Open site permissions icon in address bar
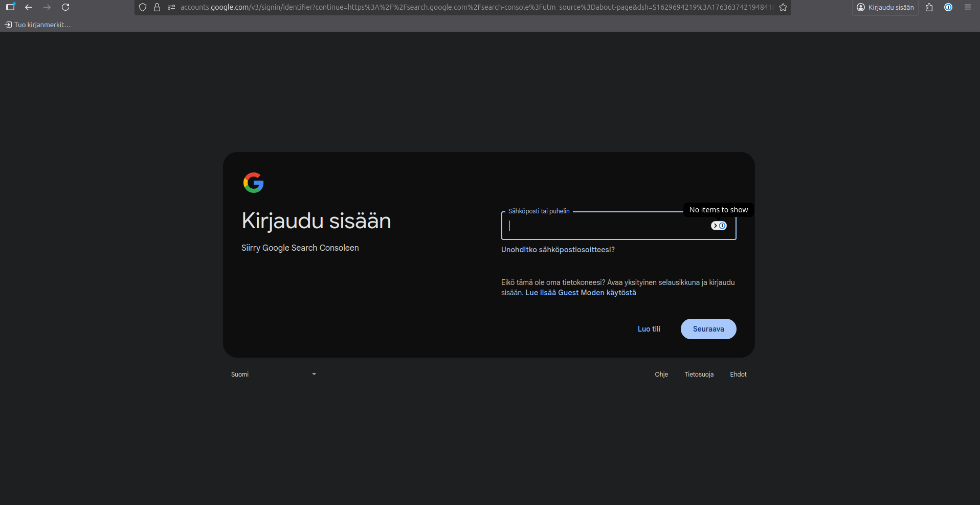Viewport: 980px width, 505px height. pyautogui.click(x=171, y=7)
